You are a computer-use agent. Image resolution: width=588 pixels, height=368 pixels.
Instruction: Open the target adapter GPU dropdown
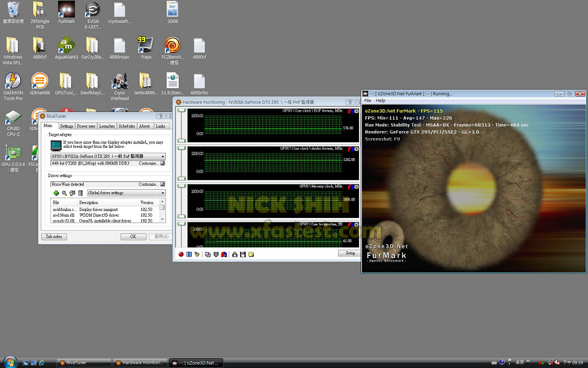163,156
